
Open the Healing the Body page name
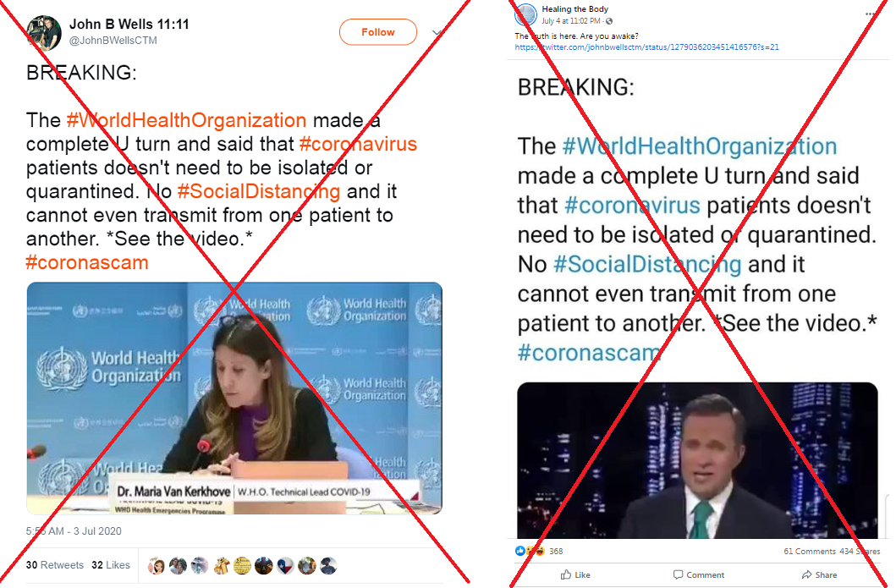click(x=574, y=9)
